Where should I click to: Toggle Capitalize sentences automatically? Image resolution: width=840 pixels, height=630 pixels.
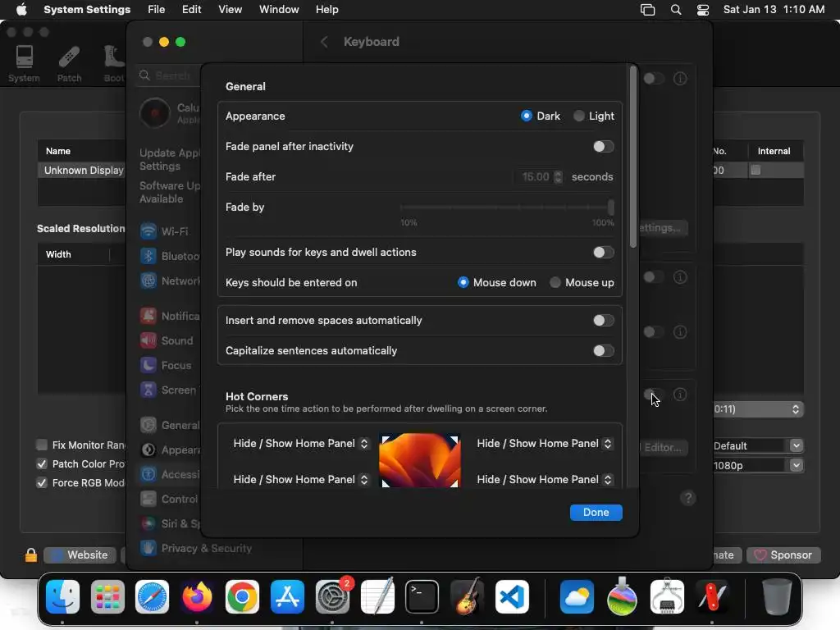tap(603, 350)
